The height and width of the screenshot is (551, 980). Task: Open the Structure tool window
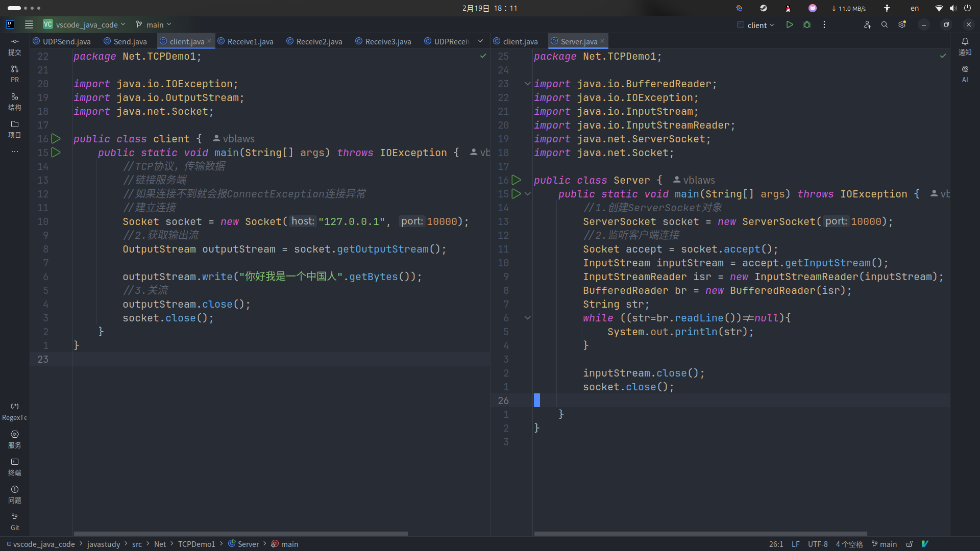pyautogui.click(x=14, y=102)
